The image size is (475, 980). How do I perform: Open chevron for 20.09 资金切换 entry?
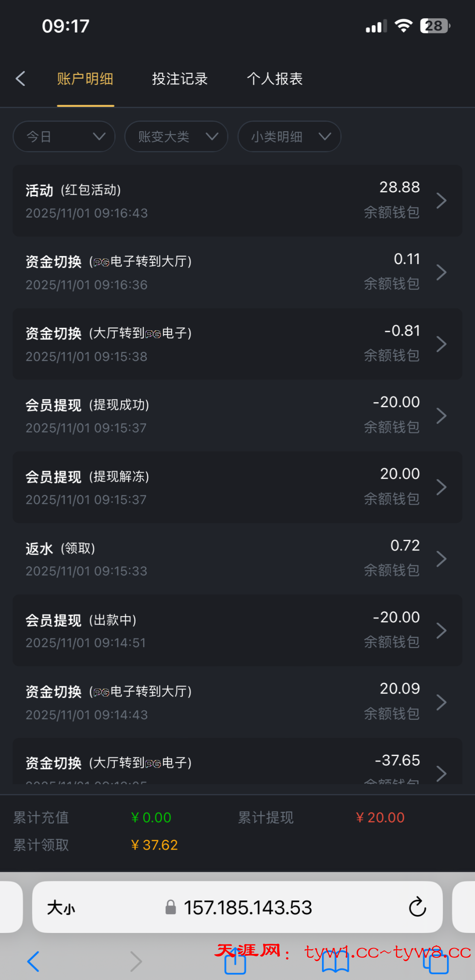click(441, 702)
